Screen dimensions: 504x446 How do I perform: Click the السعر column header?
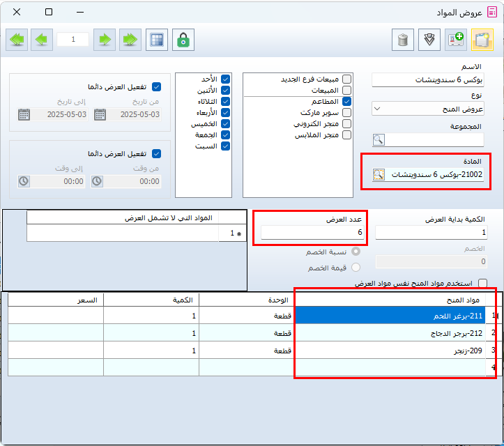pyautogui.click(x=56, y=300)
